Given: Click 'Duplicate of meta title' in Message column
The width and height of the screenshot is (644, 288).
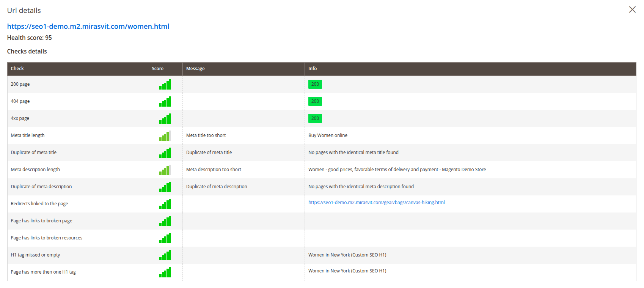Looking at the screenshot, I should [209, 153].
